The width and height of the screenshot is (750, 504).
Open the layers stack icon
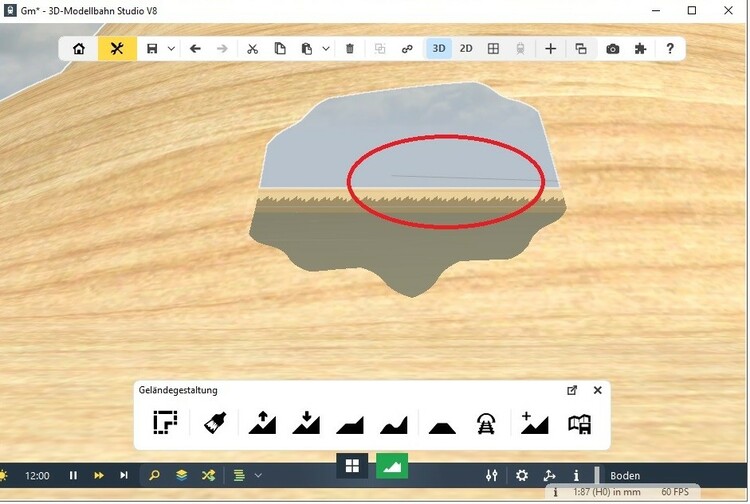[x=182, y=475]
